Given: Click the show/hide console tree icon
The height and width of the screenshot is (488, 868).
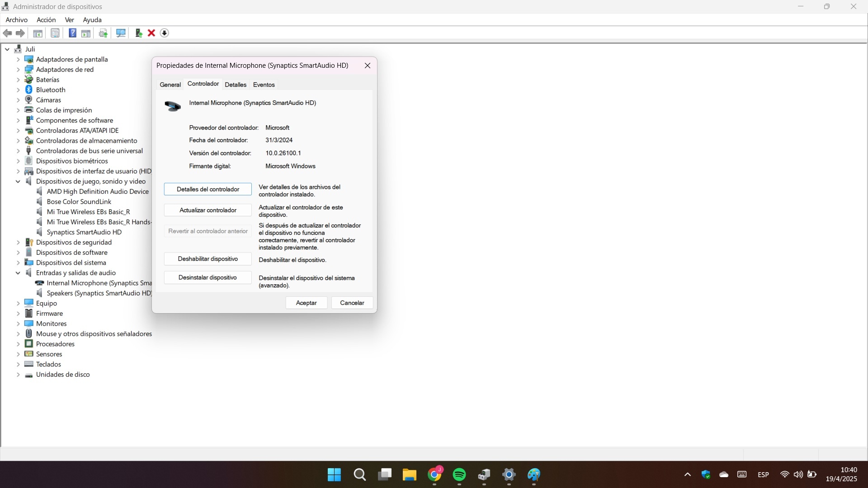Looking at the screenshot, I should click(x=38, y=33).
